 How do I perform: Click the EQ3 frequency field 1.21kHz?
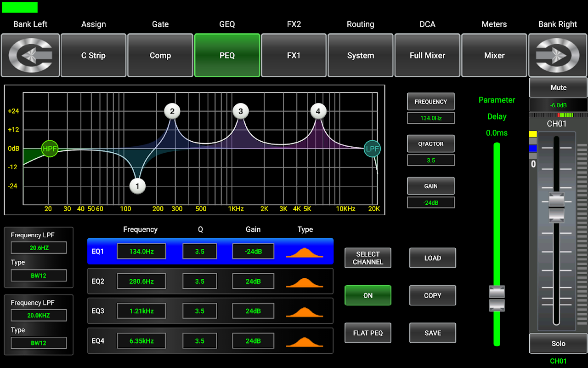141,311
